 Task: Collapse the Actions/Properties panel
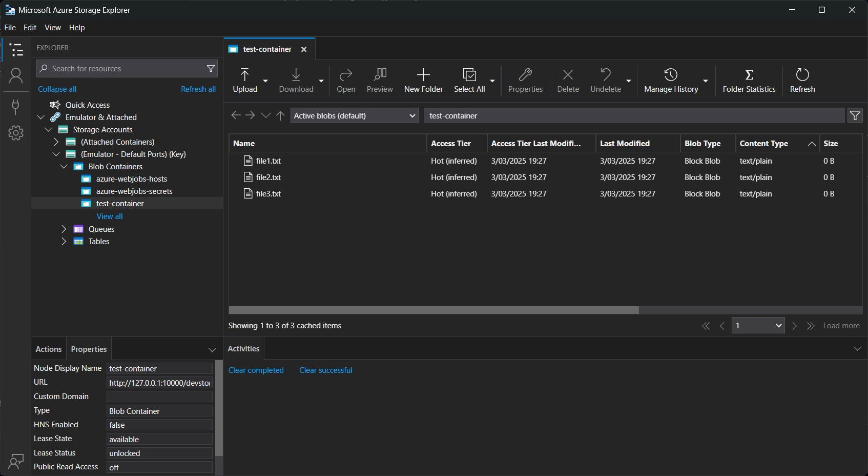pyautogui.click(x=212, y=350)
